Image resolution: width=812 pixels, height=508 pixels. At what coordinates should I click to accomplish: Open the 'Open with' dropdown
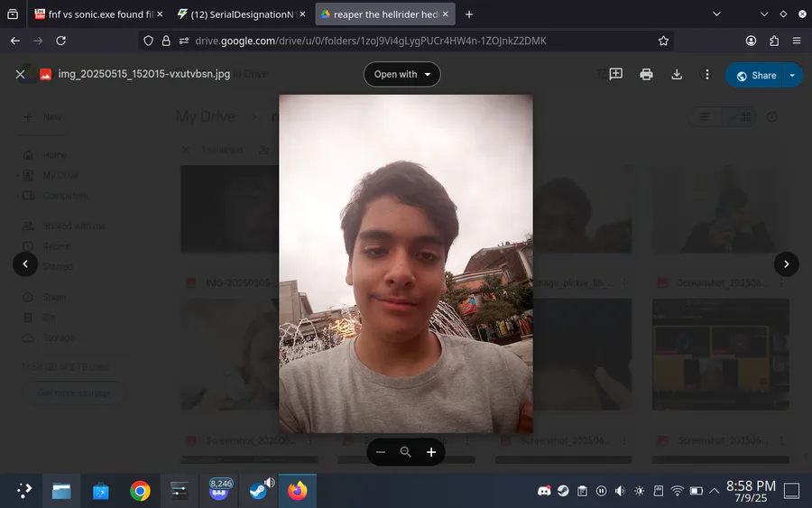pyautogui.click(x=401, y=75)
